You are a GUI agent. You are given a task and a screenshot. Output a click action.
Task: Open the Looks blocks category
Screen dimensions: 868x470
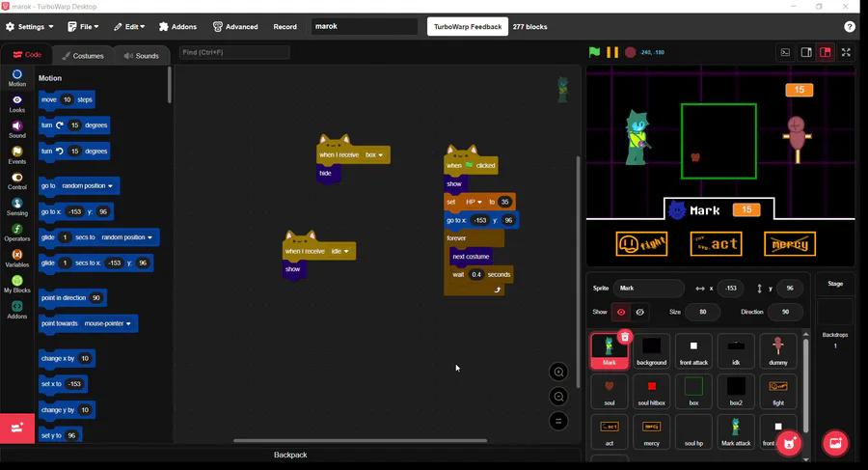click(x=17, y=103)
